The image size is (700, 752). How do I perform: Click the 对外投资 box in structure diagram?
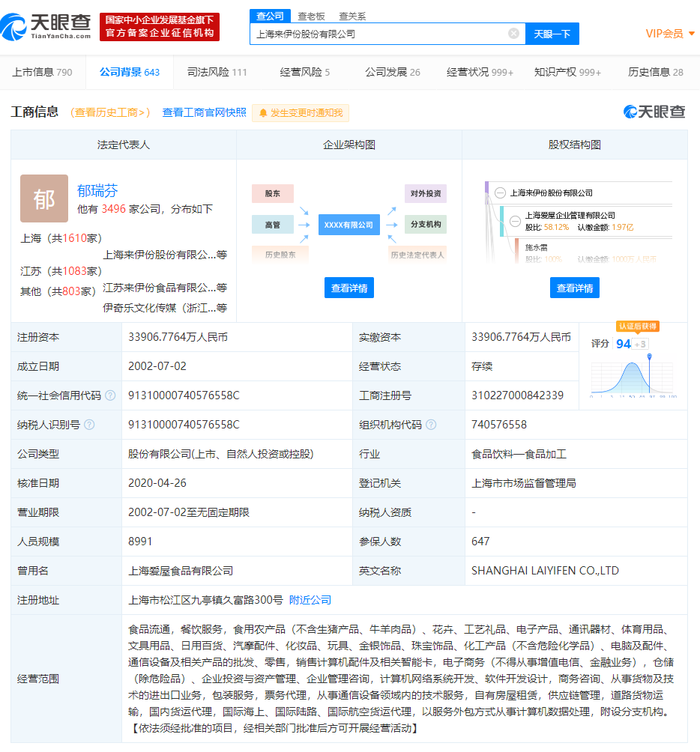point(426,193)
